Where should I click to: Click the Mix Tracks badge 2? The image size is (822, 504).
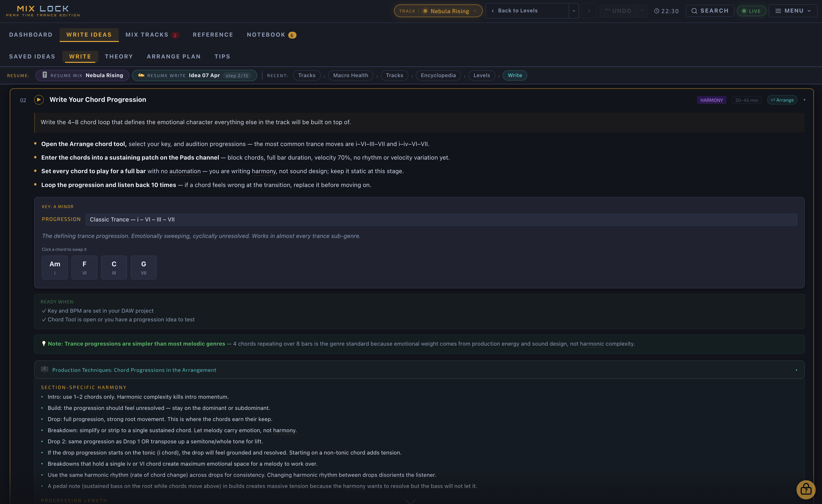[x=175, y=35]
